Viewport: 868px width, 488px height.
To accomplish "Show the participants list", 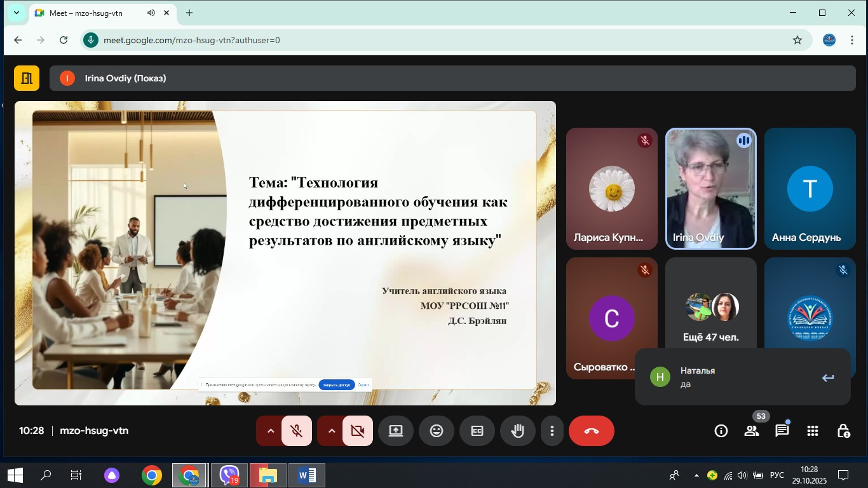I will click(752, 431).
